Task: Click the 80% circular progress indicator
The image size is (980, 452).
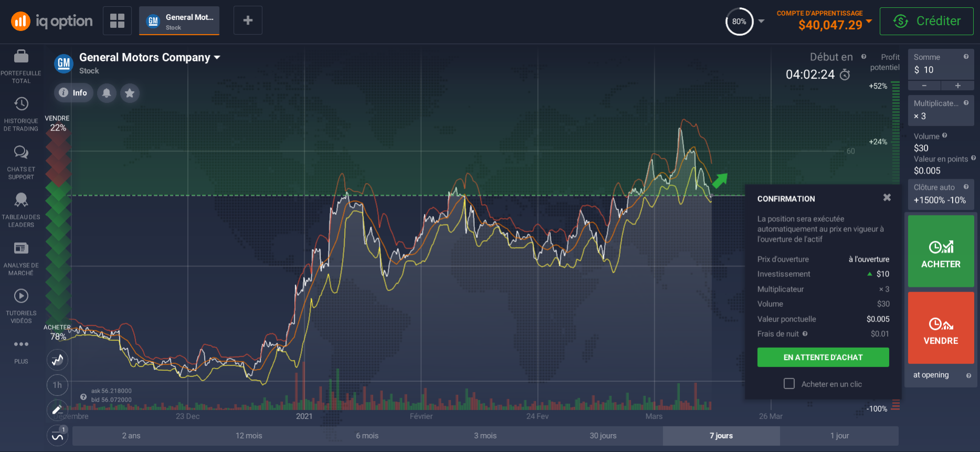Action: [739, 21]
